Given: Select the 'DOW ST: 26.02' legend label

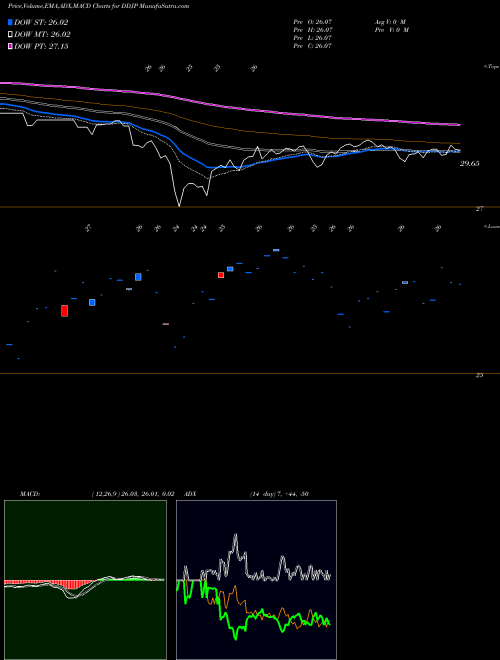Looking at the screenshot, I should point(41,22).
